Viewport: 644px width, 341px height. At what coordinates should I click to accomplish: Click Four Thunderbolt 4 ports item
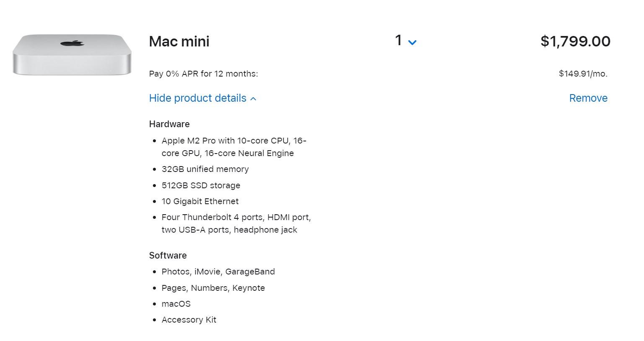(236, 223)
